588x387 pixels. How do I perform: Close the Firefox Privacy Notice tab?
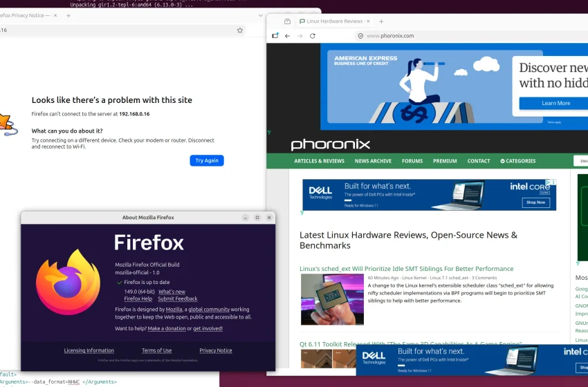55,15
